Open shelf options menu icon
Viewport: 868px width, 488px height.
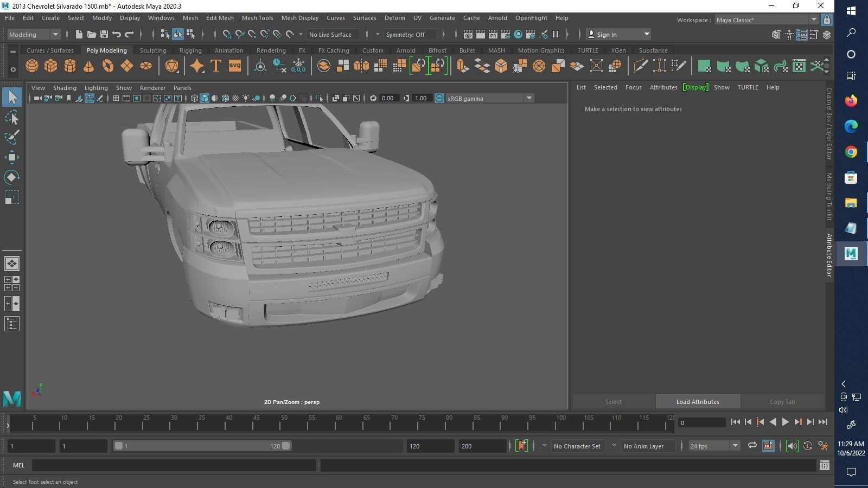coord(13,69)
